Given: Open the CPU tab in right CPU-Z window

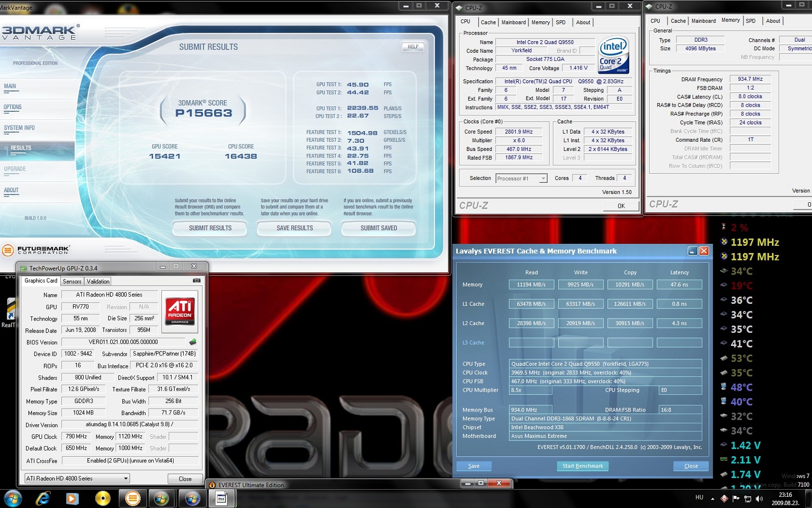Looking at the screenshot, I should (655, 21).
